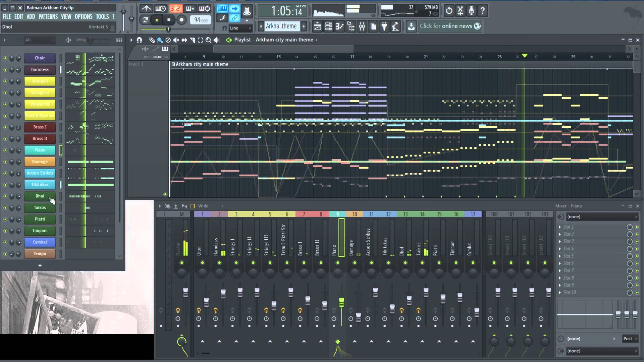Open the OPTIONS menu in menu bar

point(83,17)
